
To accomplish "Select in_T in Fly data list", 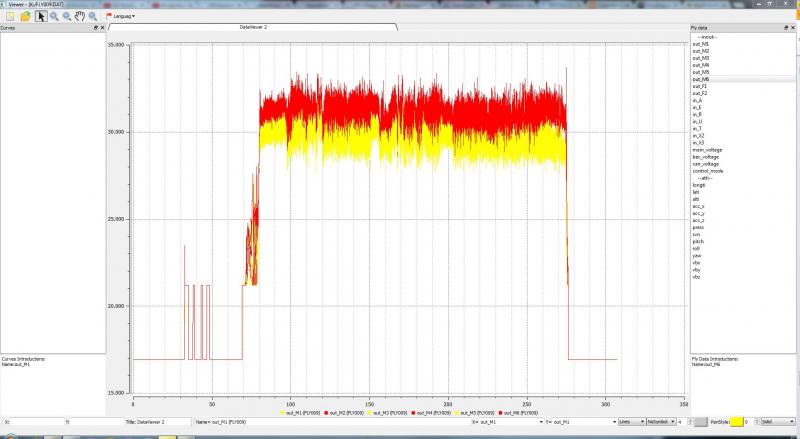I will pos(697,129).
